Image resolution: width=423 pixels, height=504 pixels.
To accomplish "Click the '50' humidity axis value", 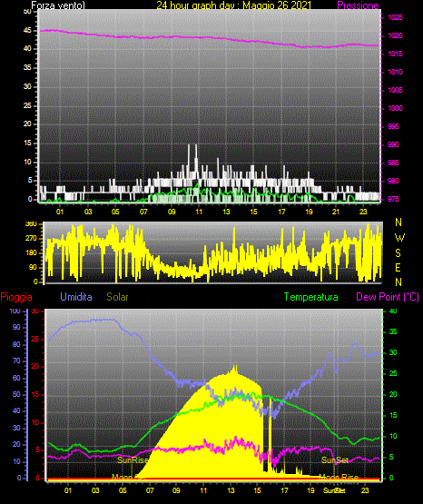I will [16, 394].
